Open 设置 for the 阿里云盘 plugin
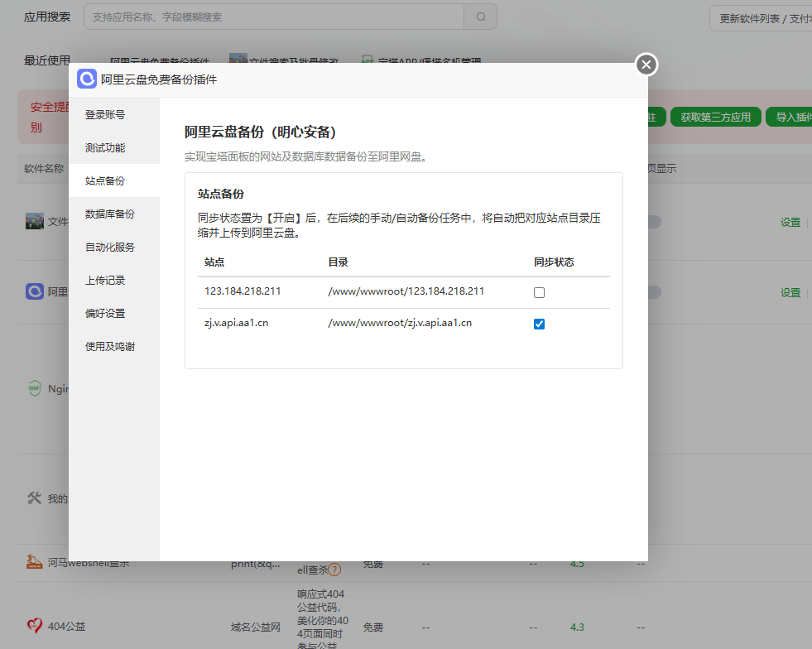This screenshot has width=812, height=649. [790, 292]
